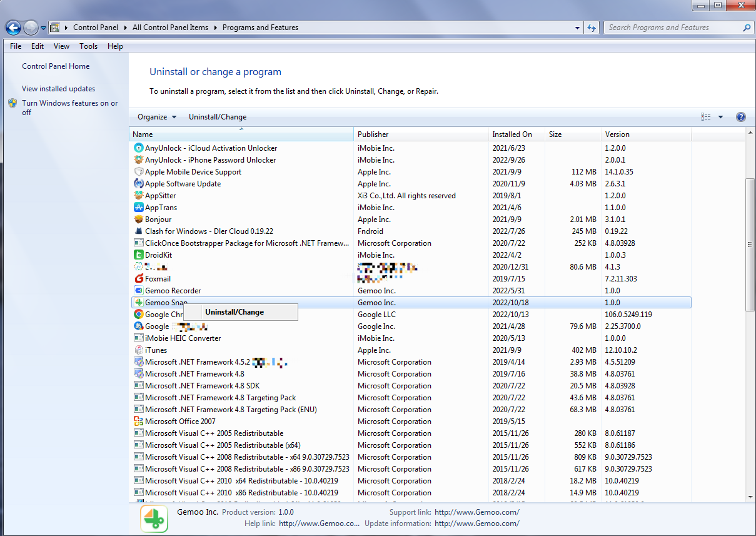Go back with the Back arrow button
Image resolution: width=756 pixels, height=536 pixels.
(13, 28)
